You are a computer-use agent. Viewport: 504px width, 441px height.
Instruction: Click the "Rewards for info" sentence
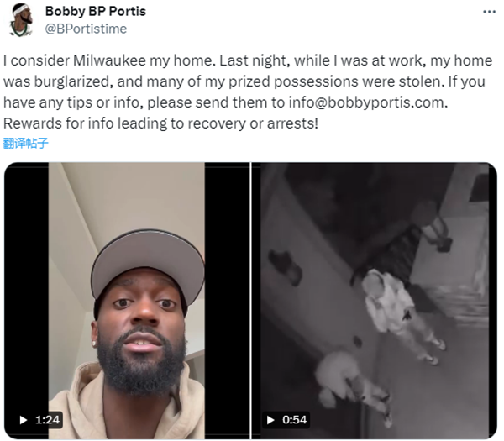point(160,123)
